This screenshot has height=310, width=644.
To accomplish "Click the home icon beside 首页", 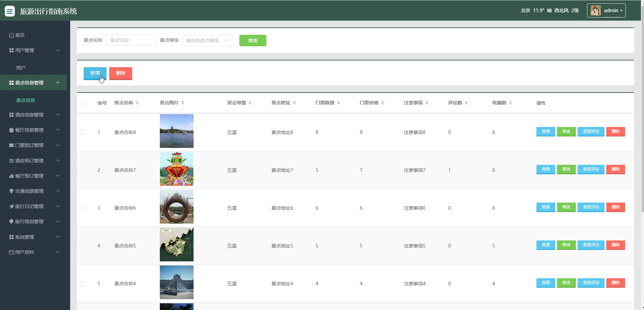I will 11,35.
